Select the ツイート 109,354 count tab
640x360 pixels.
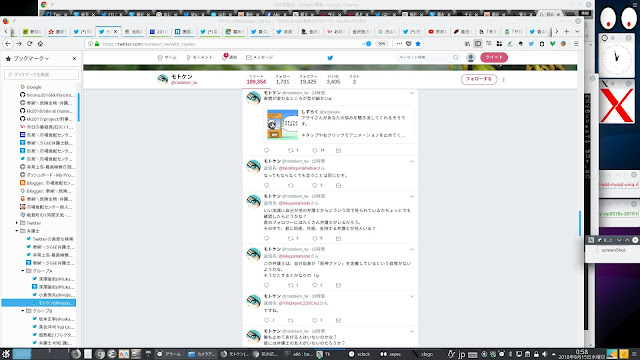pos(256,79)
